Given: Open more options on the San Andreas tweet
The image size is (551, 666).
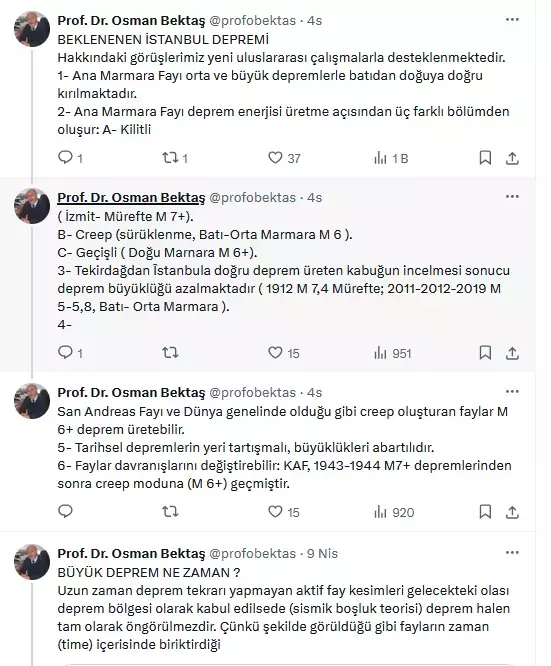Looking at the screenshot, I should click(x=512, y=392).
